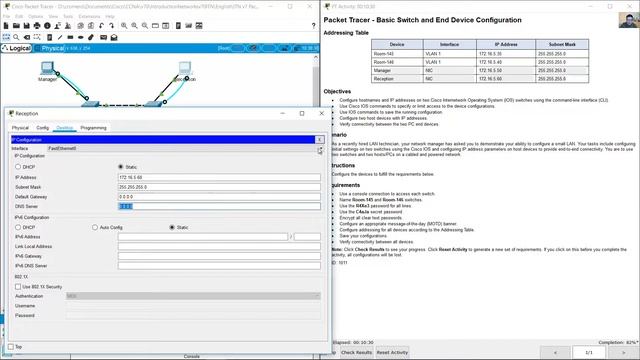Open the File menu

[x=6, y=16]
